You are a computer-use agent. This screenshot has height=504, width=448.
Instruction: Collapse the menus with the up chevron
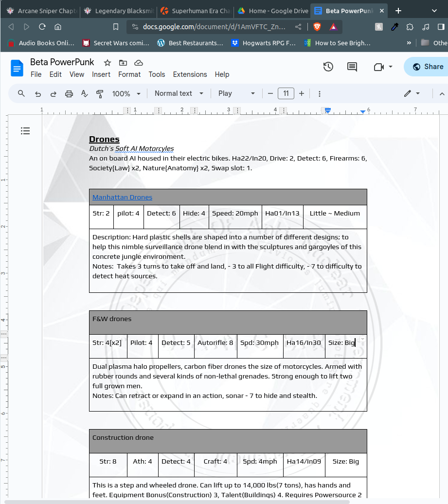click(442, 94)
